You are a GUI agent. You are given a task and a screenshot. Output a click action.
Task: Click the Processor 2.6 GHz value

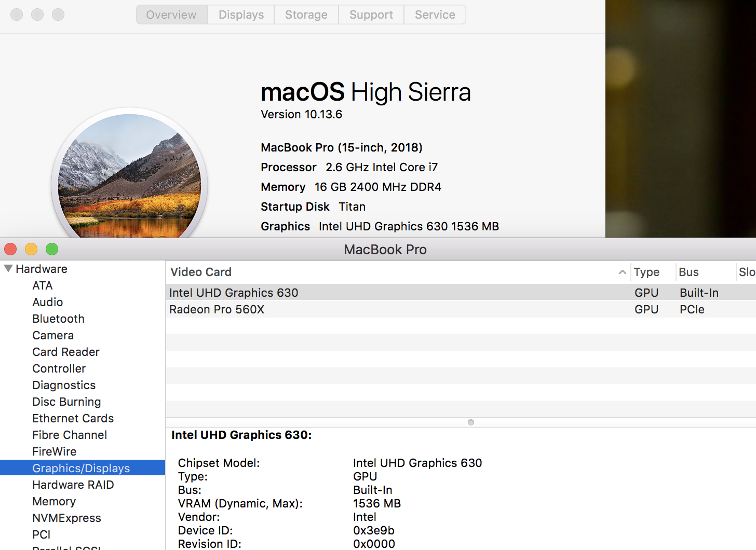click(x=382, y=167)
